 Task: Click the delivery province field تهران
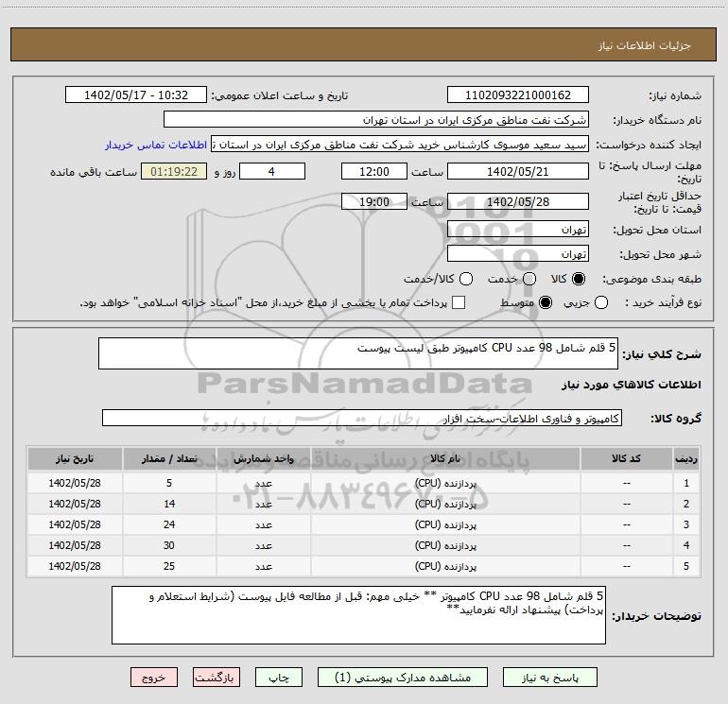518,230
